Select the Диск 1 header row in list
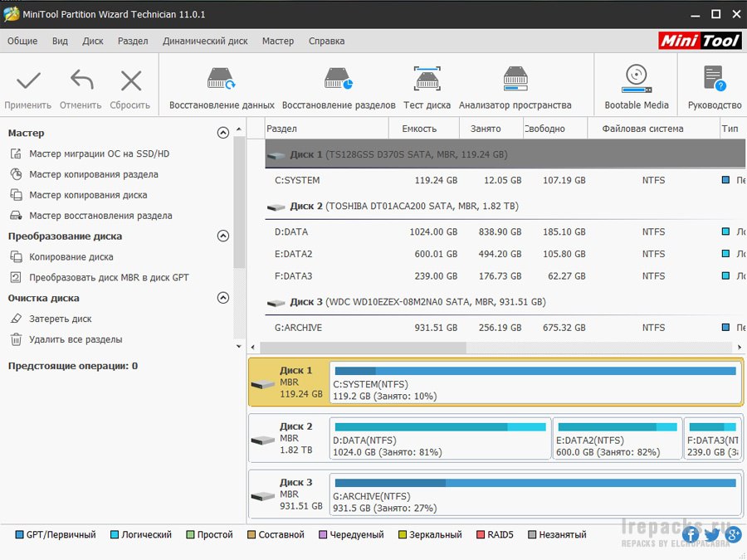The height and width of the screenshot is (560, 747). (505, 154)
